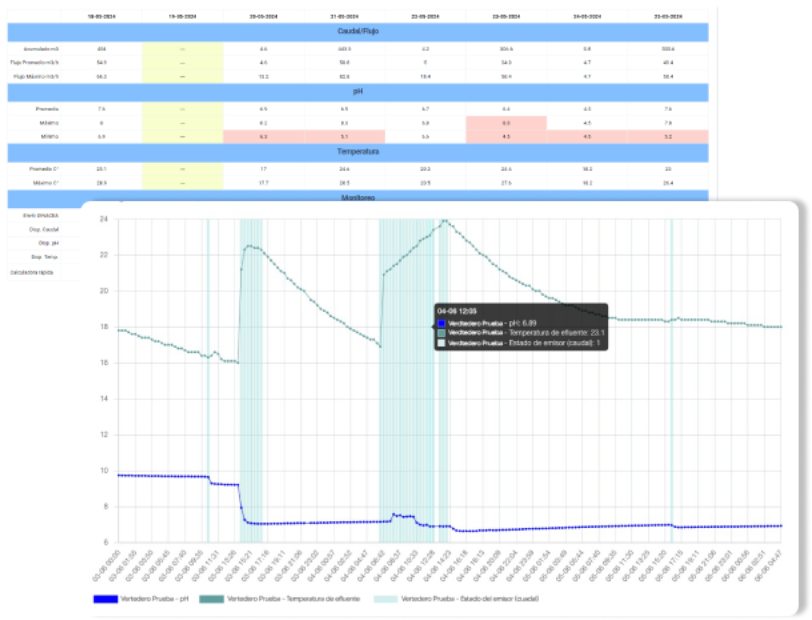Open the Monitoreo section header
Viewport: 812px width, 620px height.
(358, 198)
